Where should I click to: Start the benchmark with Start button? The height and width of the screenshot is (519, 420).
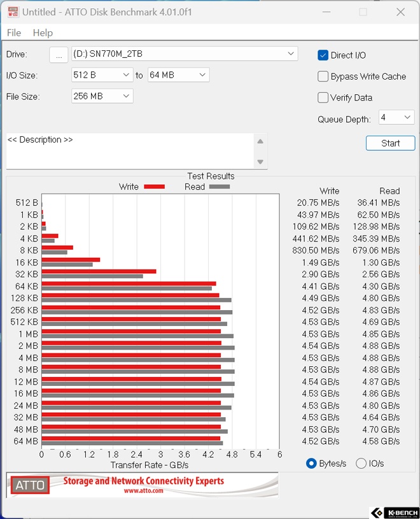coord(390,143)
